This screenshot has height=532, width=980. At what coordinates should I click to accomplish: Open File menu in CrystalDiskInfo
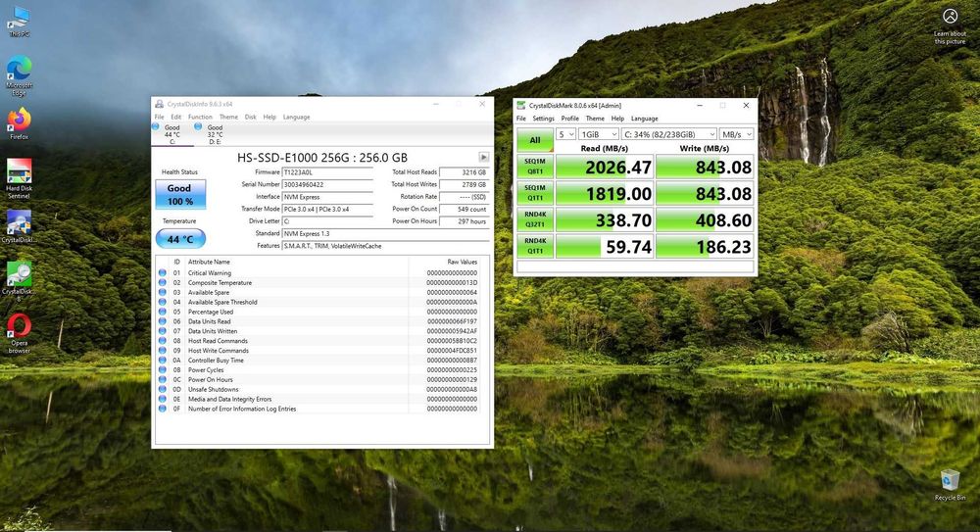(160, 117)
